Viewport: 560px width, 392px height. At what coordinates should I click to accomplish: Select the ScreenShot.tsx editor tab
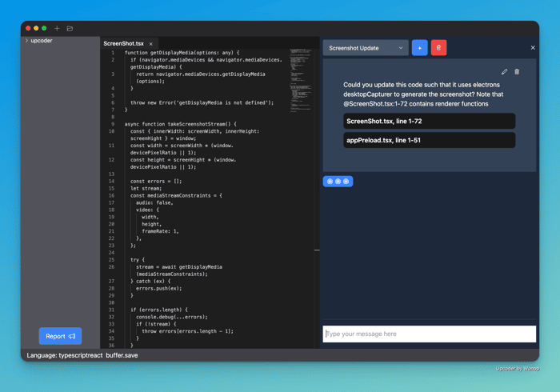[123, 43]
